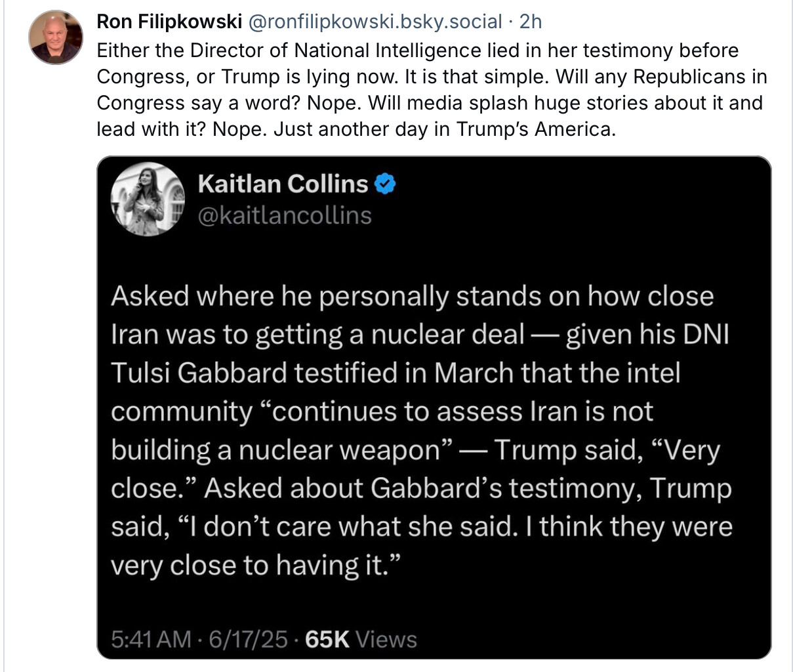
Task: Click the blue verified badge next to Kaitlan Collins
Action: click(x=385, y=184)
